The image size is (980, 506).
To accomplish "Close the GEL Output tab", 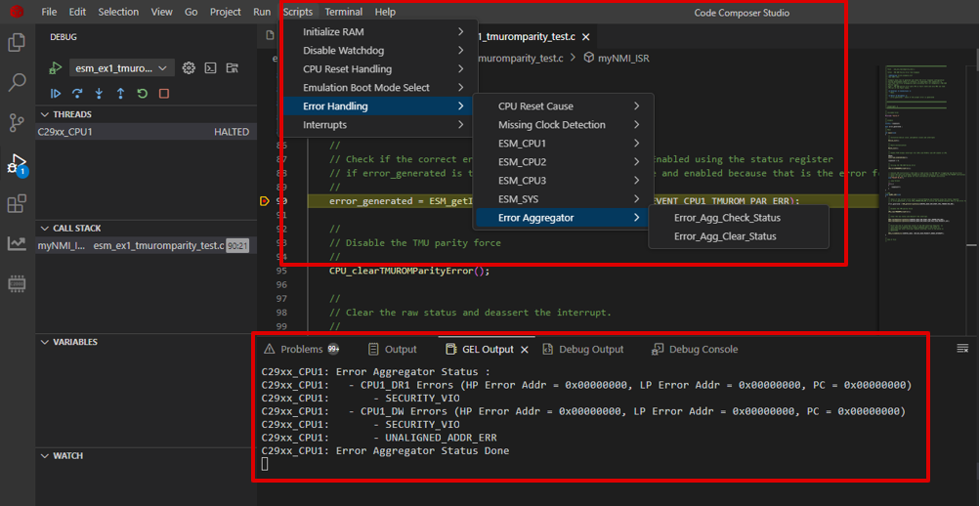I will point(525,349).
